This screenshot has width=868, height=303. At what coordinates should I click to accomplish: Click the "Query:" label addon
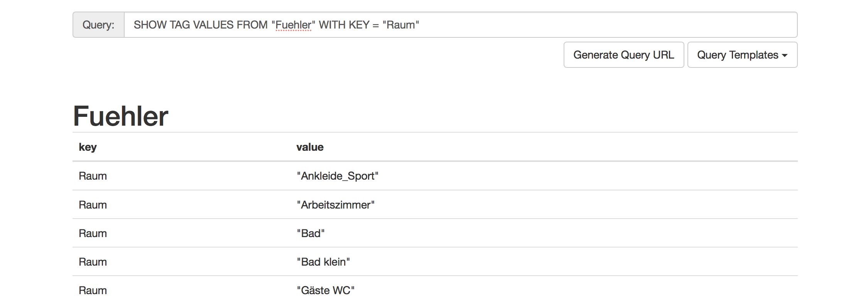(x=98, y=25)
